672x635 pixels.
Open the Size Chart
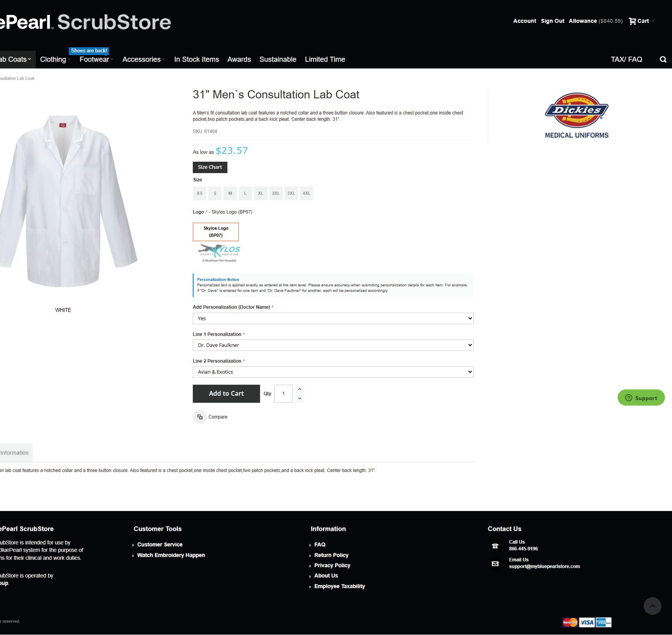[210, 167]
